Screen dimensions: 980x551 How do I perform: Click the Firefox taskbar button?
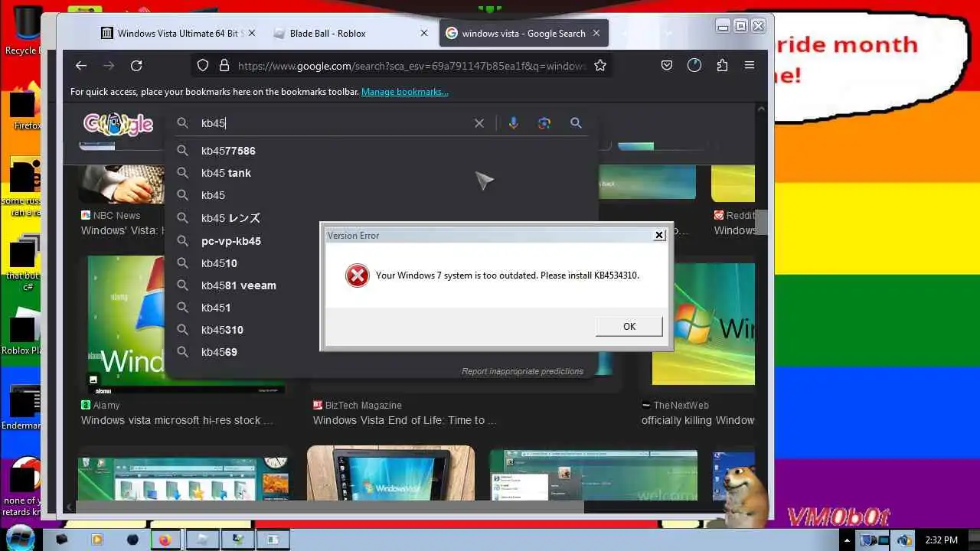(165, 540)
